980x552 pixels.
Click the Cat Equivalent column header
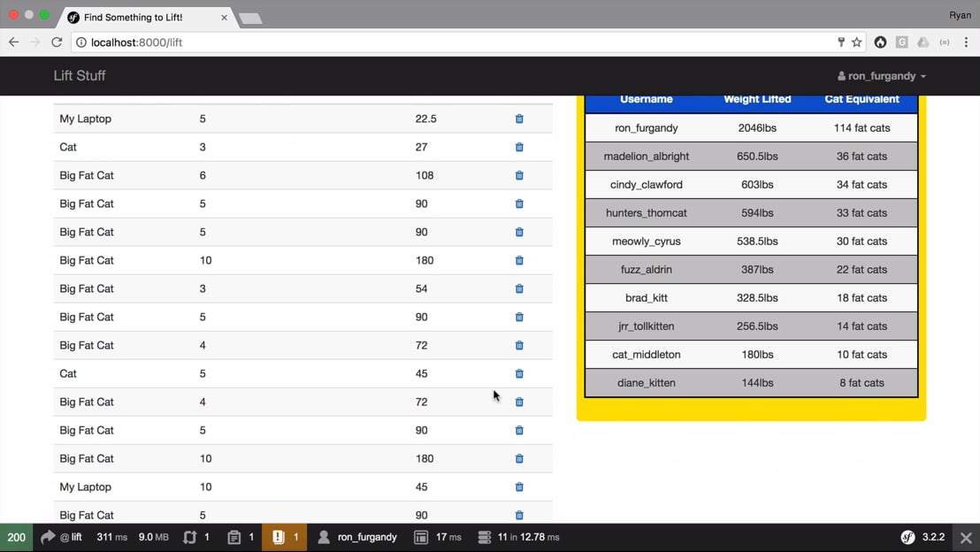[x=861, y=99]
